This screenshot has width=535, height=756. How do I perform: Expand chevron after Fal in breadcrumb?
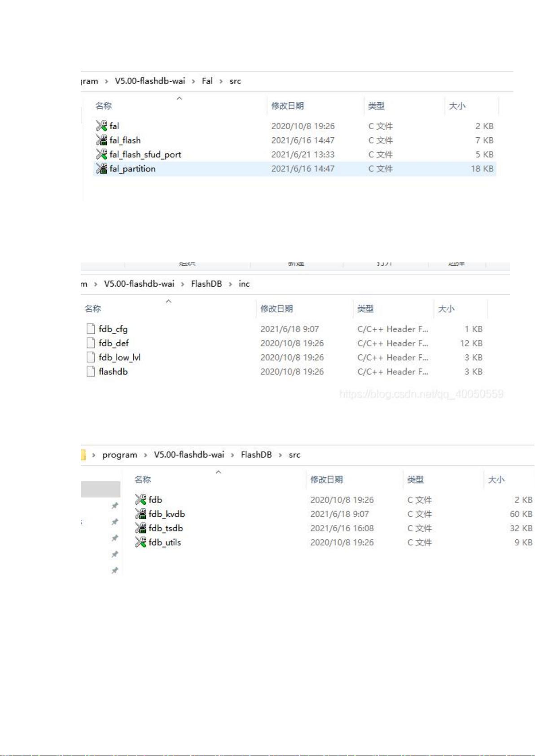coord(221,81)
